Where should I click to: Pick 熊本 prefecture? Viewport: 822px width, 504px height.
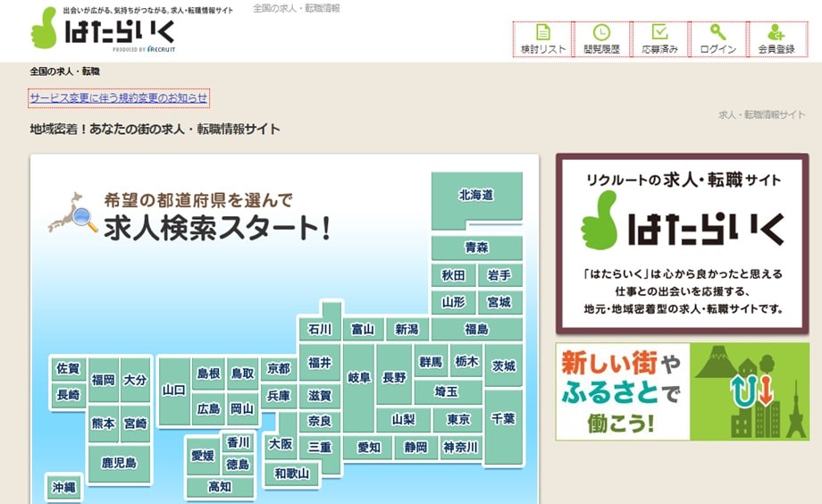(x=104, y=424)
